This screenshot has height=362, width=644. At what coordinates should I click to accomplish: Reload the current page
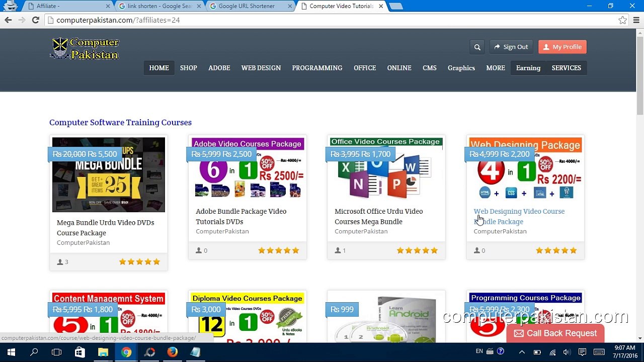click(35, 20)
